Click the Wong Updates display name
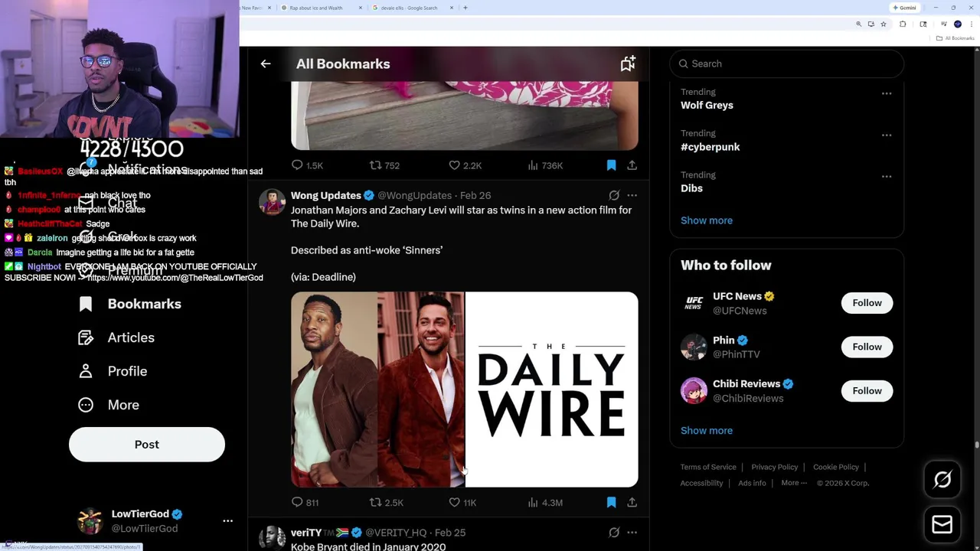Screen dimensions: 980x551 pyautogui.click(x=325, y=195)
